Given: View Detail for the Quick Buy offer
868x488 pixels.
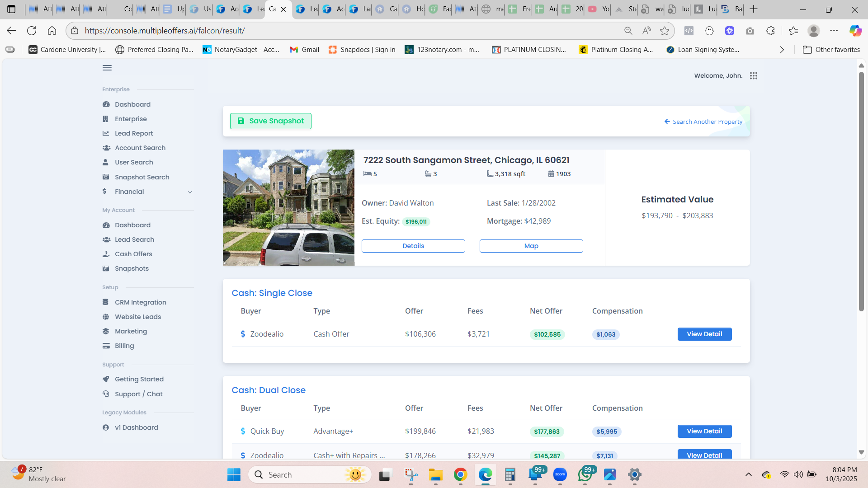Looking at the screenshot, I should [x=704, y=431].
